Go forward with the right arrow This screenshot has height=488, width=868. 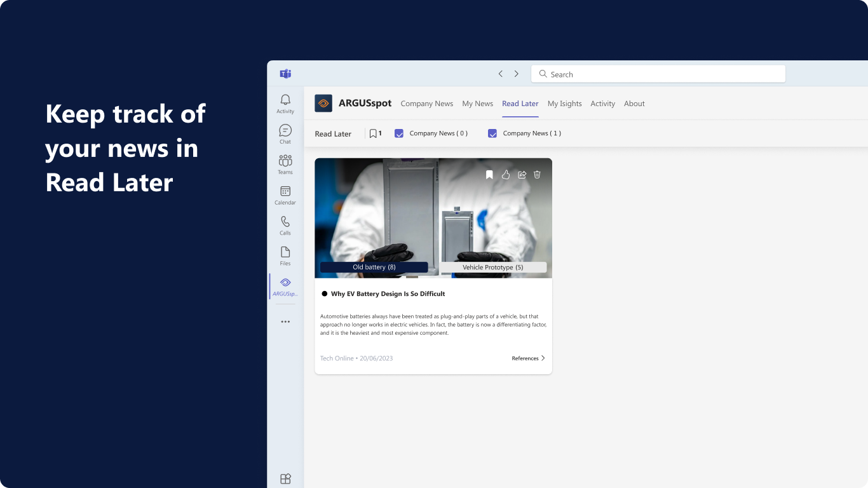[x=517, y=74]
